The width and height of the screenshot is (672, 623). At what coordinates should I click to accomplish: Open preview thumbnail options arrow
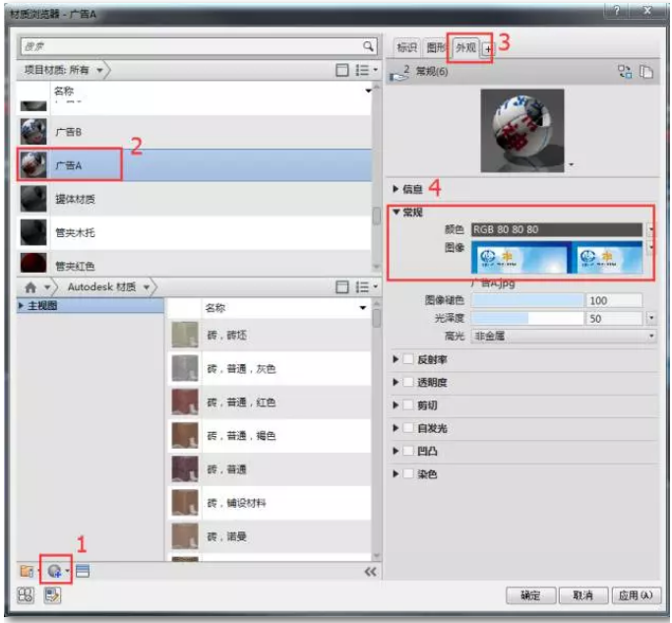(571, 164)
